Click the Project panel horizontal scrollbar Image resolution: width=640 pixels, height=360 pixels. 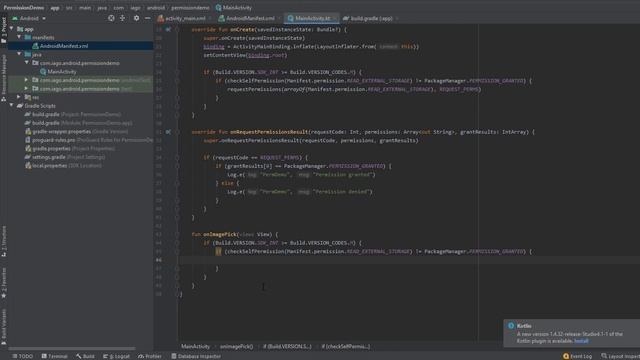[72, 349]
